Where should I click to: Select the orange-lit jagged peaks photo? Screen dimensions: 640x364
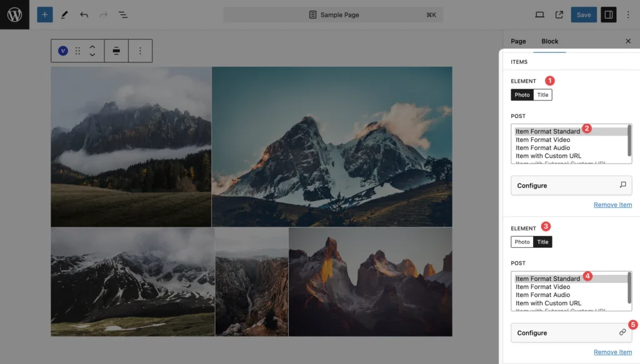371,282
